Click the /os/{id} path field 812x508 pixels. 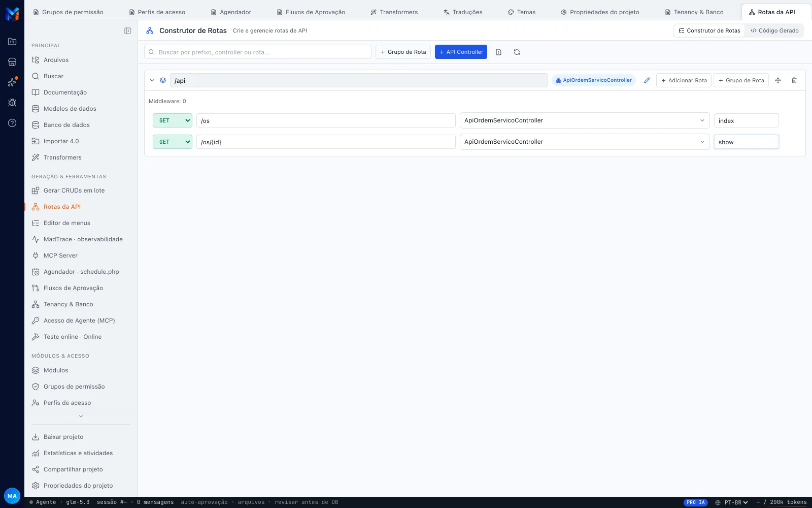(x=326, y=142)
